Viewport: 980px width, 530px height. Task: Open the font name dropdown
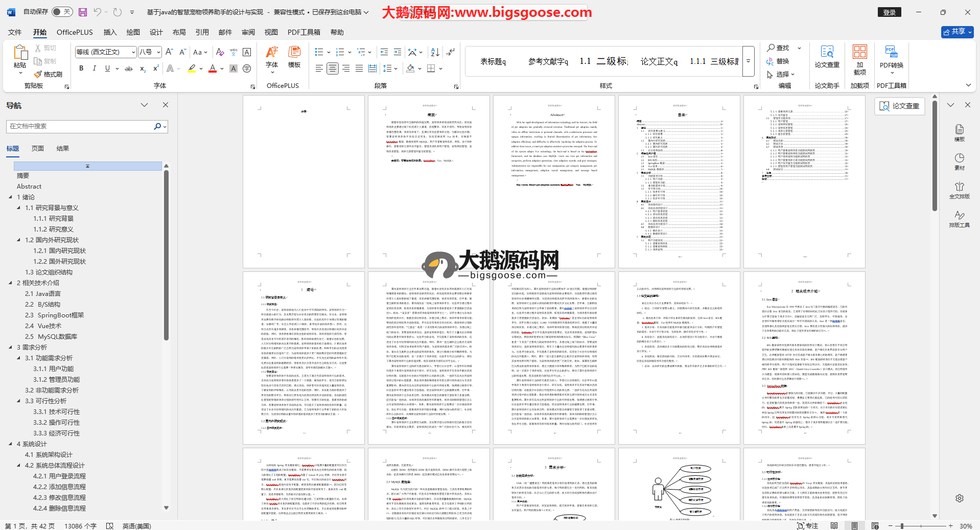[x=133, y=52]
